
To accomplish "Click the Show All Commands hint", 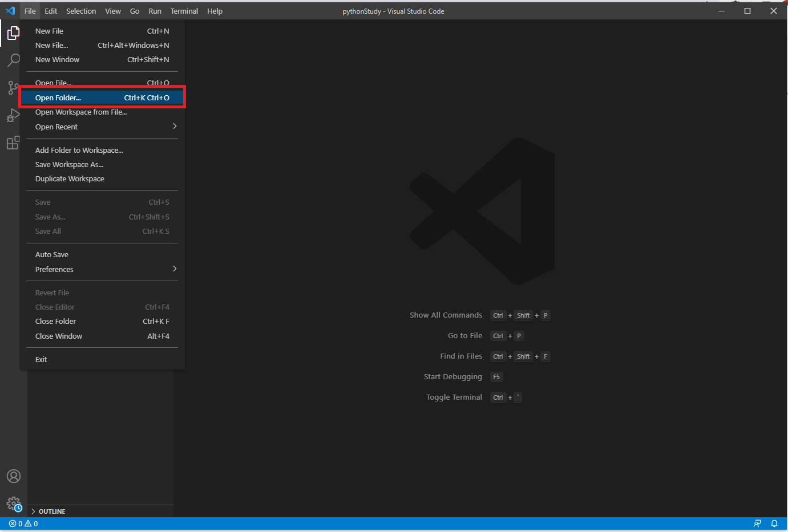I will (446, 315).
